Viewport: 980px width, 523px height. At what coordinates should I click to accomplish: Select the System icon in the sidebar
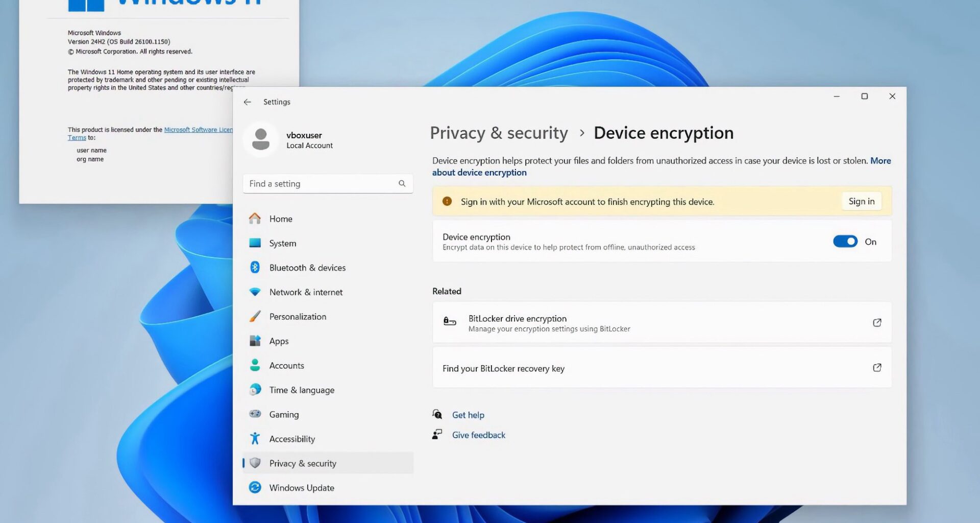[255, 243]
